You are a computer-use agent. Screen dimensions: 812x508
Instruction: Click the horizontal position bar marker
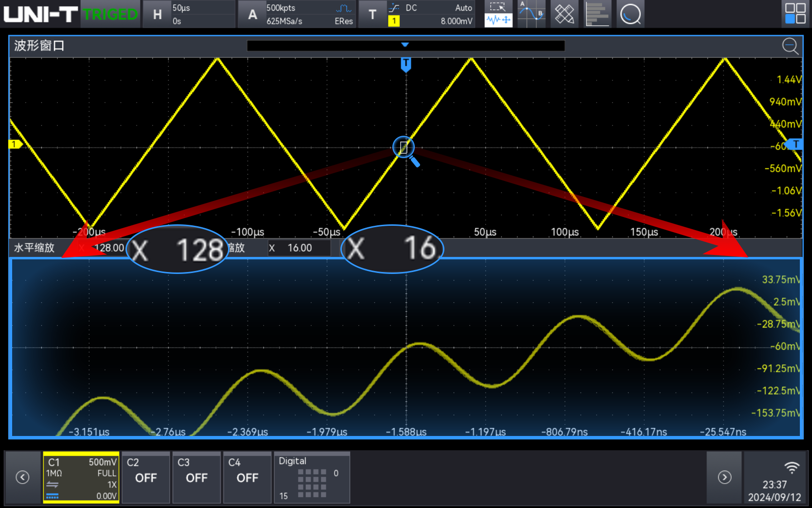pyautogui.click(x=405, y=45)
